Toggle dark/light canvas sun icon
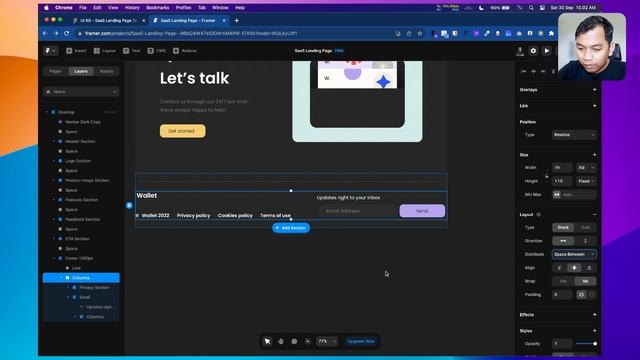640x360 pixels. click(x=308, y=341)
